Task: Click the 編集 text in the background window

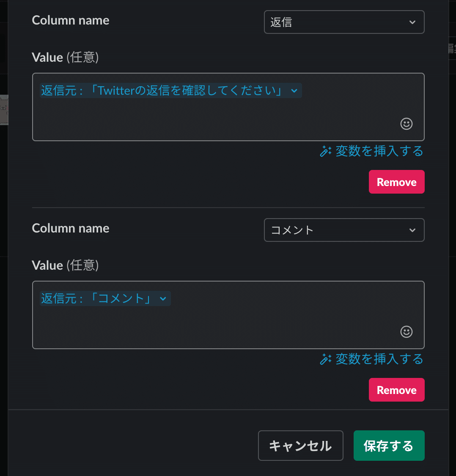Action: (x=453, y=48)
